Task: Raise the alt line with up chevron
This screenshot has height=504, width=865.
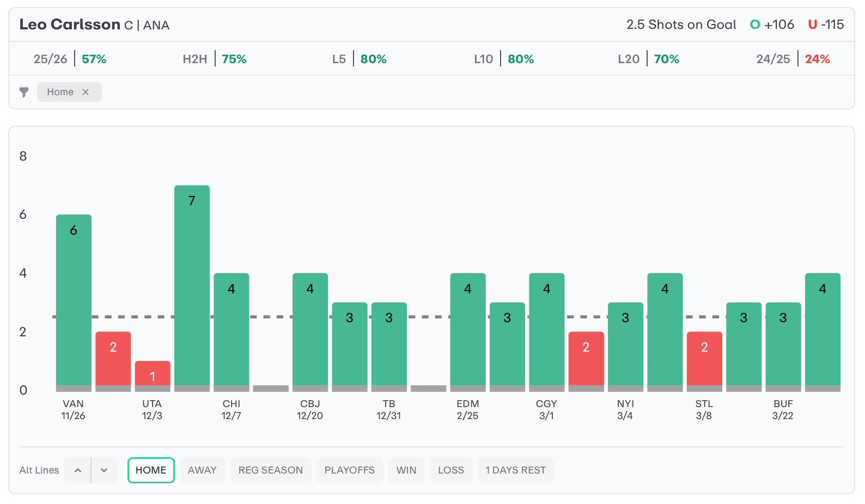Action: click(78, 470)
